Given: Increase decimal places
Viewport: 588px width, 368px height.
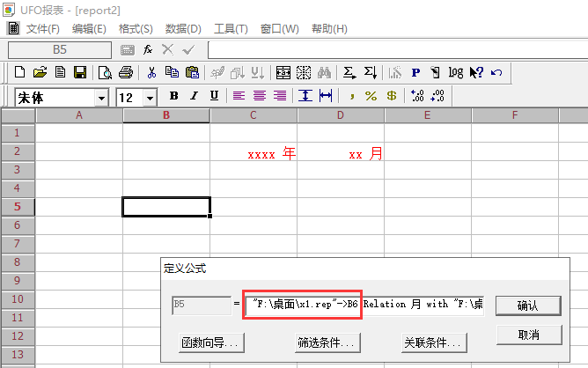Looking at the screenshot, I should click(417, 96).
